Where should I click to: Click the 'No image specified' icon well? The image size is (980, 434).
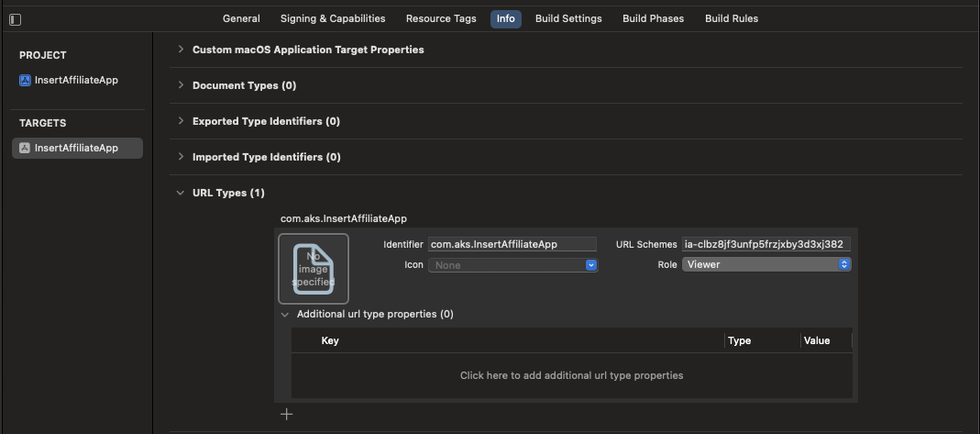click(x=314, y=269)
